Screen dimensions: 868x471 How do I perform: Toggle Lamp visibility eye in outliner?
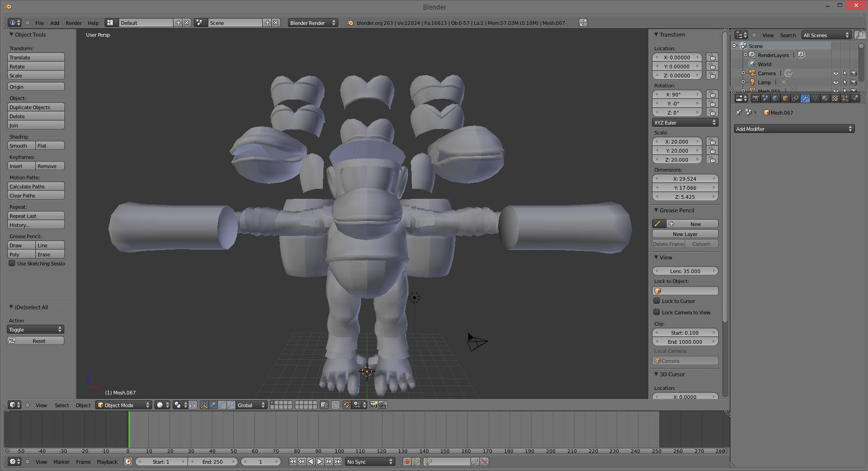835,82
